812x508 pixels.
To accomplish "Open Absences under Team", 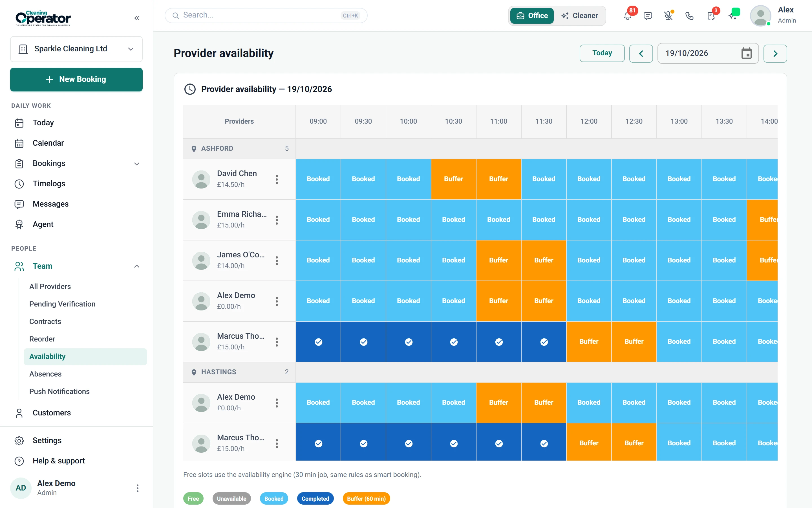I will pyautogui.click(x=85, y=374).
